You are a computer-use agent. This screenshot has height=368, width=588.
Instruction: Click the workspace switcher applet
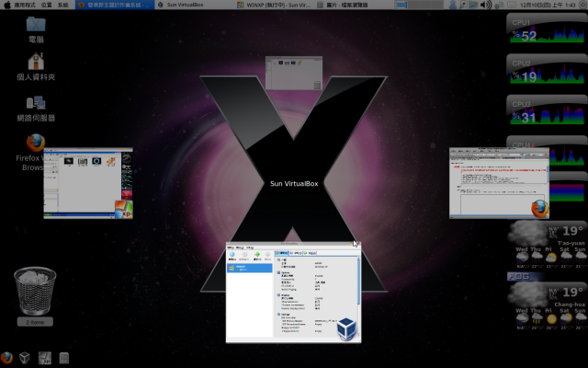point(419,5)
